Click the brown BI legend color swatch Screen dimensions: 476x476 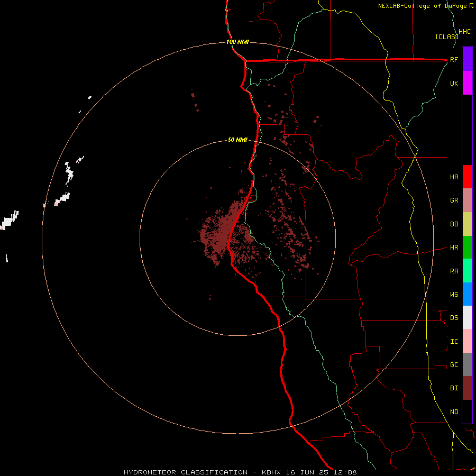[x=467, y=388]
